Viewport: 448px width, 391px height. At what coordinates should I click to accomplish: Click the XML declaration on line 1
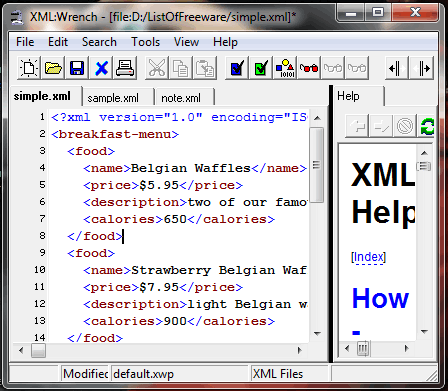click(x=179, y=117)
